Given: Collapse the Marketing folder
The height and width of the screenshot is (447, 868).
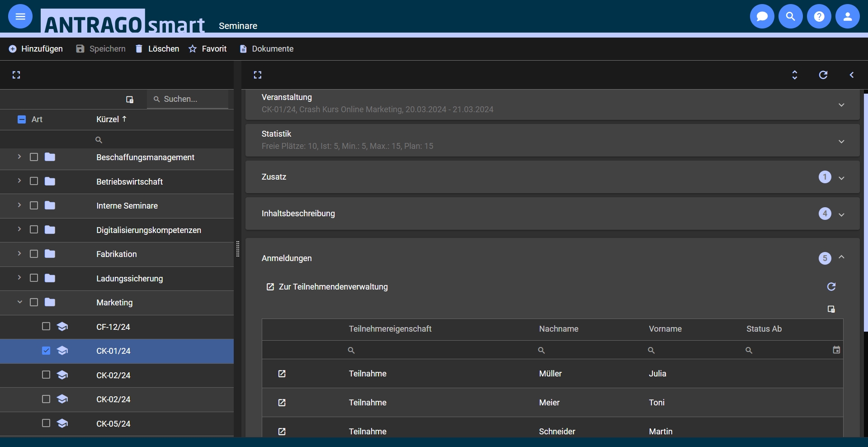Looking at the screenshot, I should click(x=19, y=302).
